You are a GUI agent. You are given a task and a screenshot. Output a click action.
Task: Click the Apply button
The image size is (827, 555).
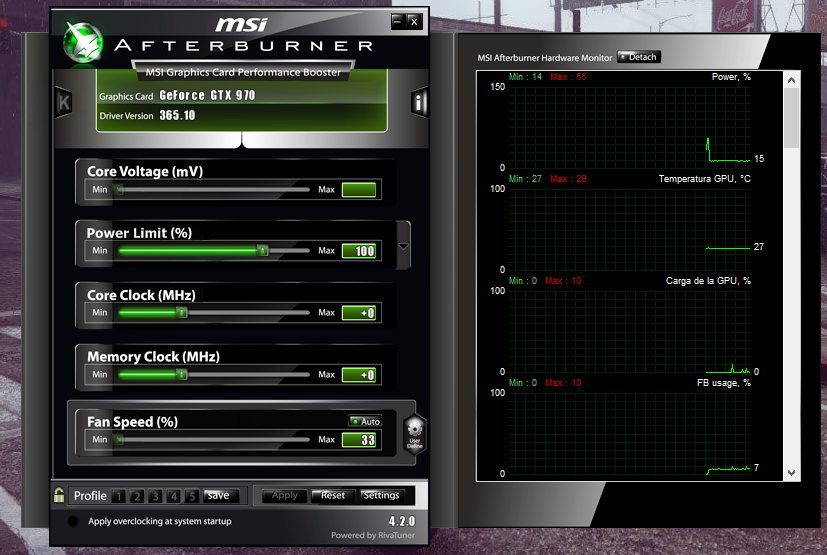pyautogui.click(x=285, y=496)
